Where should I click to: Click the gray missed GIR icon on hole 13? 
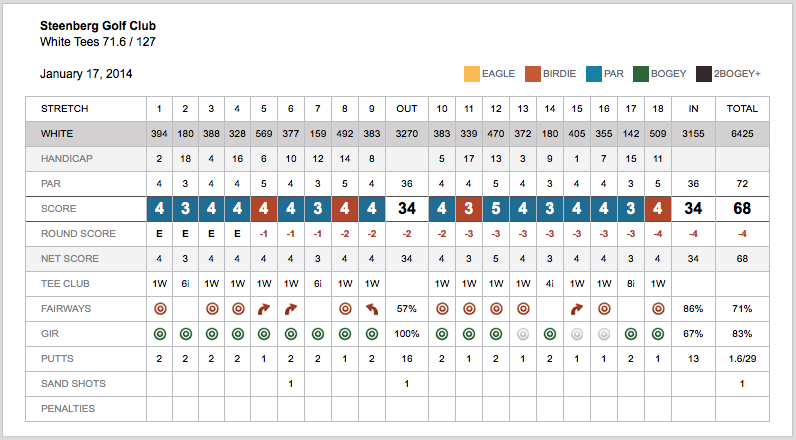pyautogui.click(x=523, y=334)
